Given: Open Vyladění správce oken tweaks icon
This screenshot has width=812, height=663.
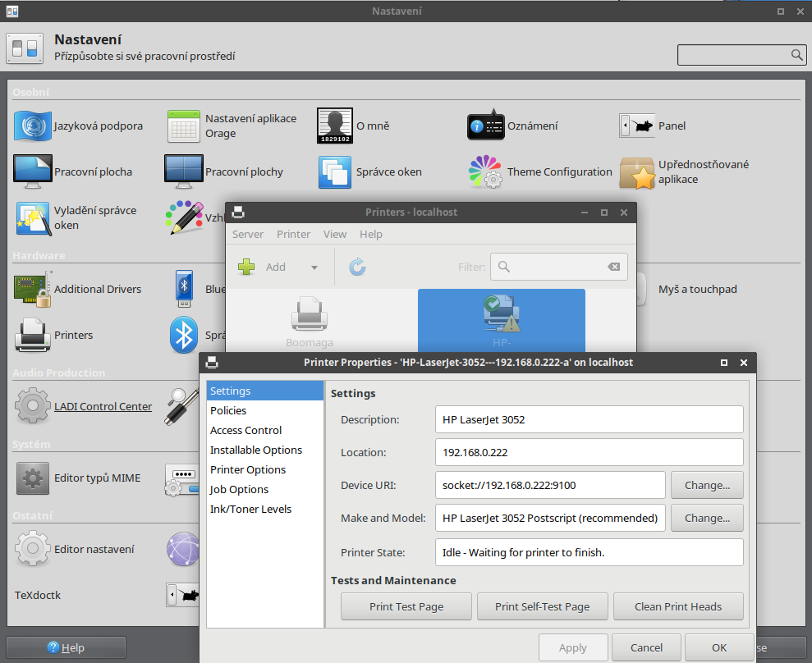Looking at the screenshot, I should 33,218.
